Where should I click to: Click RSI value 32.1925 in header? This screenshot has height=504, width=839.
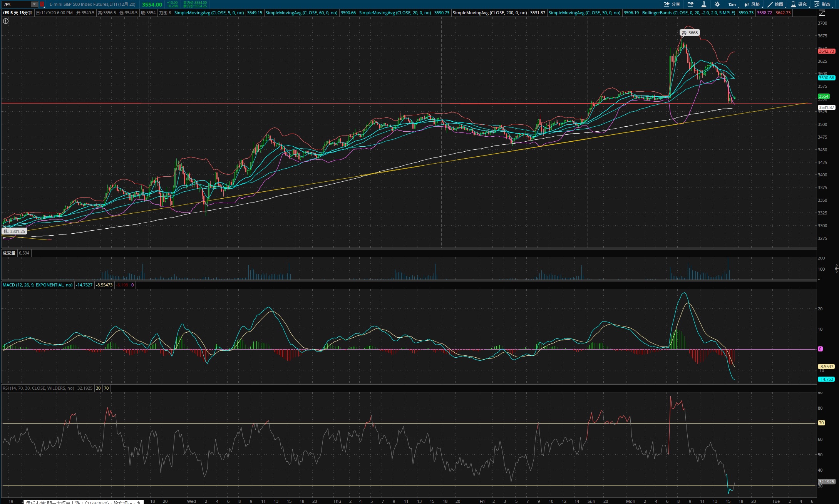click(x=85, y=388)
